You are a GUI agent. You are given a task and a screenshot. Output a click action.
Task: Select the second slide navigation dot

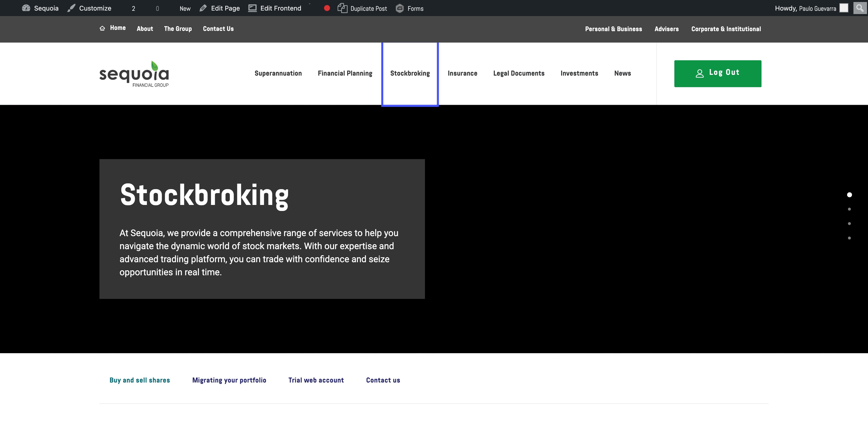(849, 209)
